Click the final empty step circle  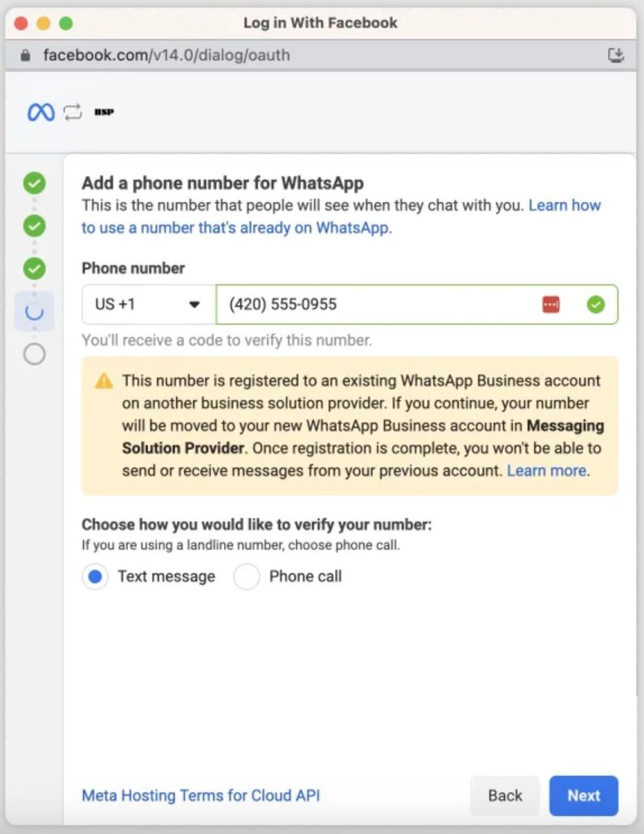click(x=34, y=354)
